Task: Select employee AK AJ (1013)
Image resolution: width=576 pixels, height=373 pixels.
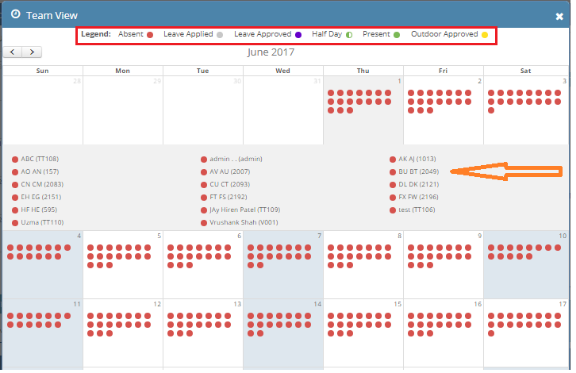Action: [417, 159]
